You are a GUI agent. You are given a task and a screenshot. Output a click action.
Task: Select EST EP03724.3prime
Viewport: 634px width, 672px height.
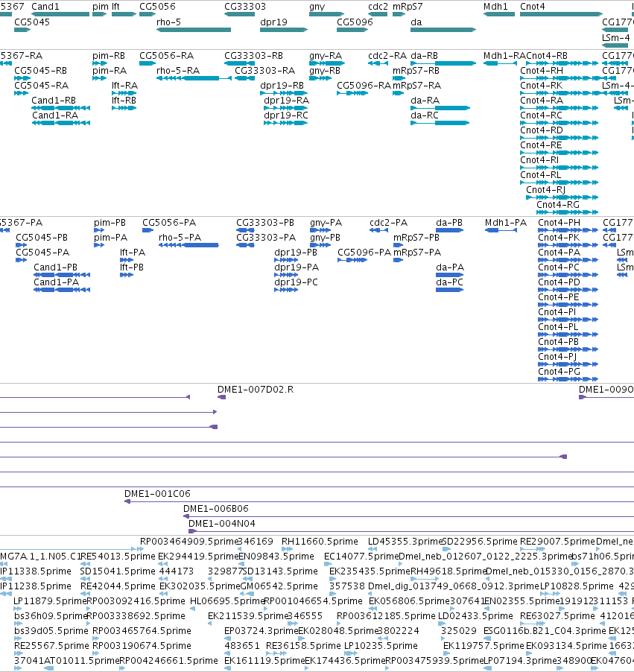coord(261,630)
